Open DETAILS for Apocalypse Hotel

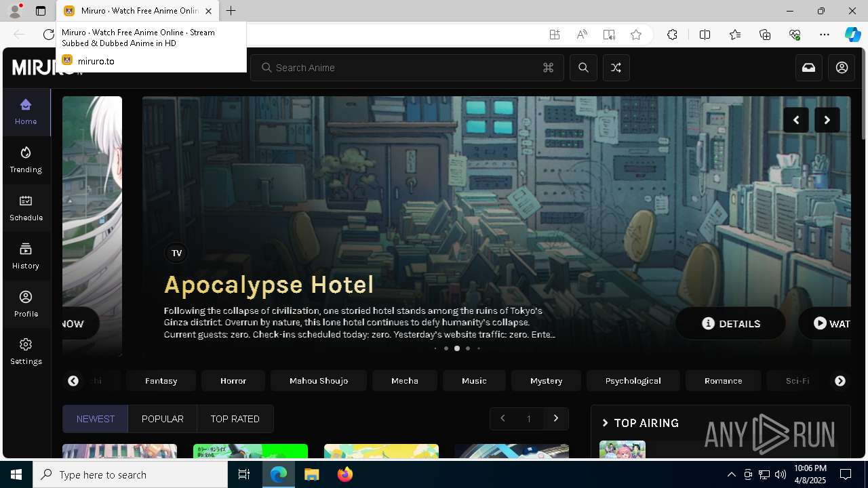[731, 323]
